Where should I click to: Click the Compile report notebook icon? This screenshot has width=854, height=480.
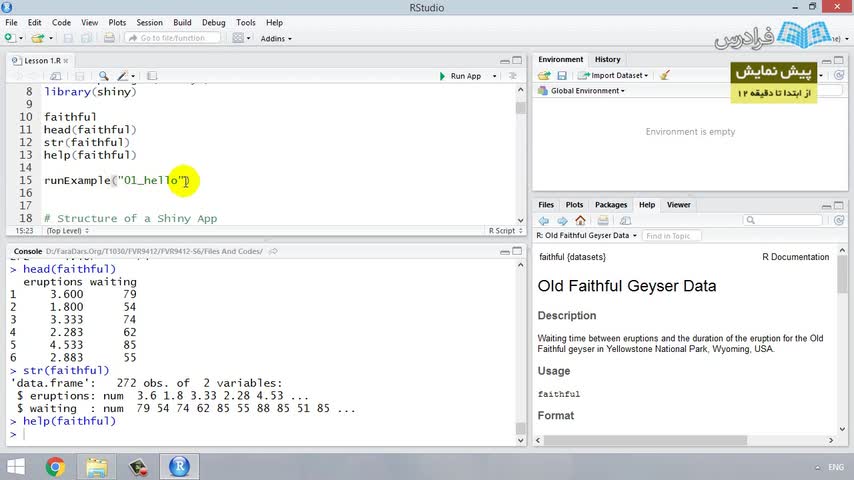152,76
